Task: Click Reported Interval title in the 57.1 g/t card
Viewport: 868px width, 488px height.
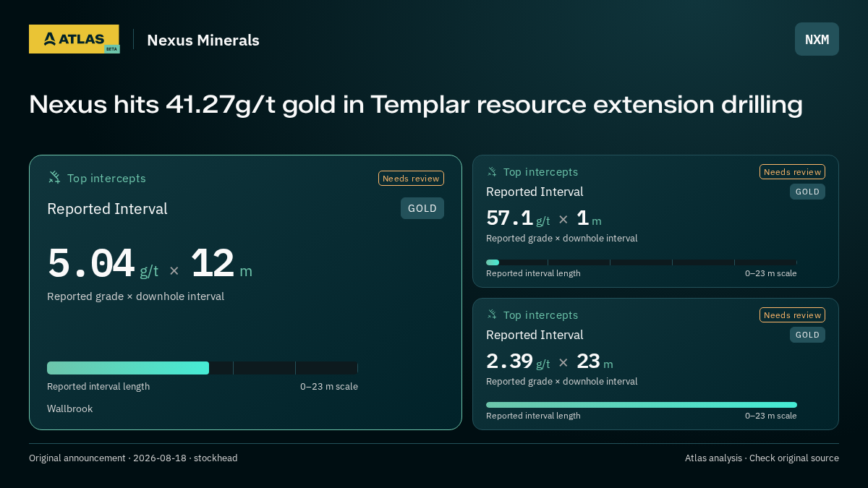Action: click(535, 192)
